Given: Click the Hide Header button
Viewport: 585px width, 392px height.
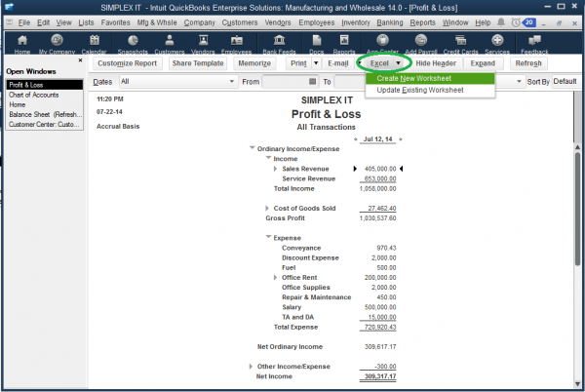Looking at the screenshot, I should (436, 63).
